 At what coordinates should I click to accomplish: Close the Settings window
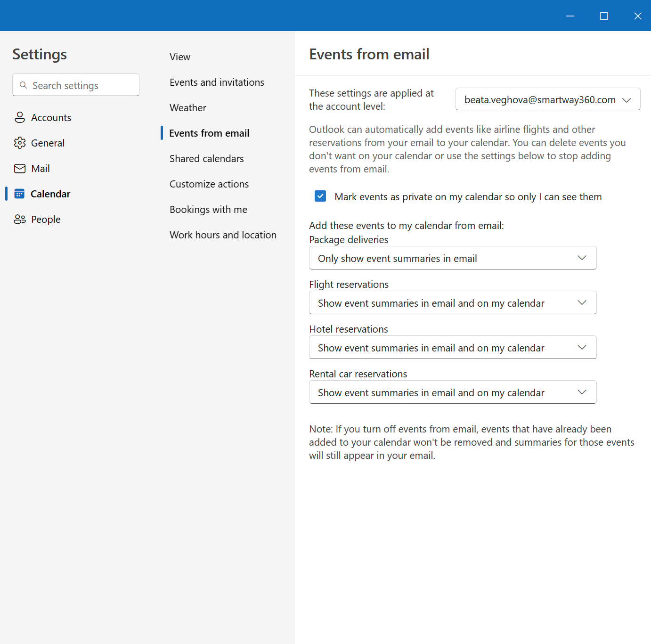(638, 16)
